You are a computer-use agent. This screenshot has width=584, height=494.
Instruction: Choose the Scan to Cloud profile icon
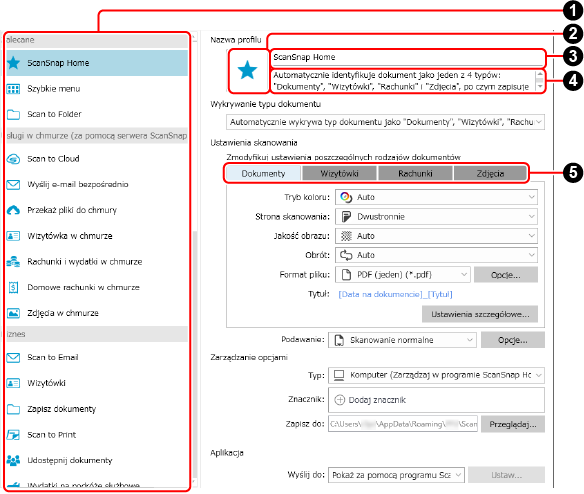point(13,159)
